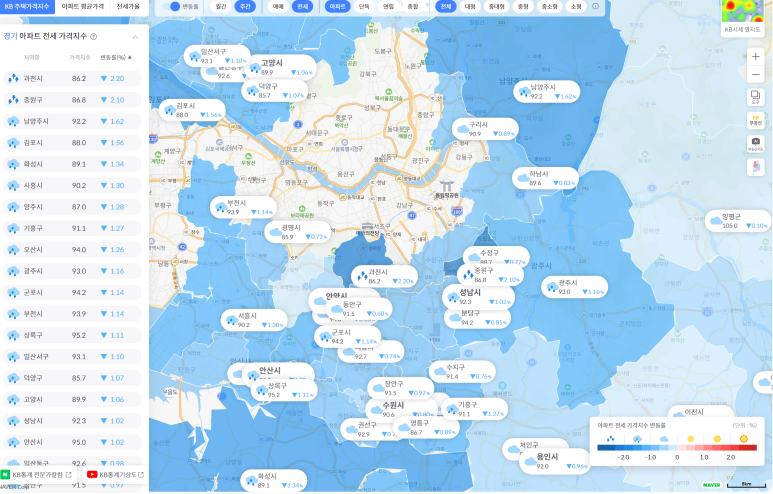Open the KB 부동산 button
Screen dimensions: 773x494
click(755, 120)
